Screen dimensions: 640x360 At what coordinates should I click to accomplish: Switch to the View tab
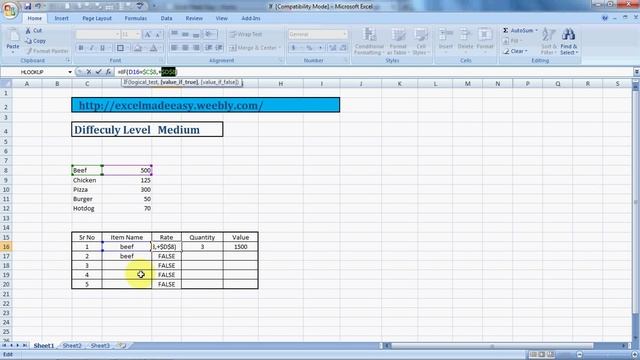(222, 18)
